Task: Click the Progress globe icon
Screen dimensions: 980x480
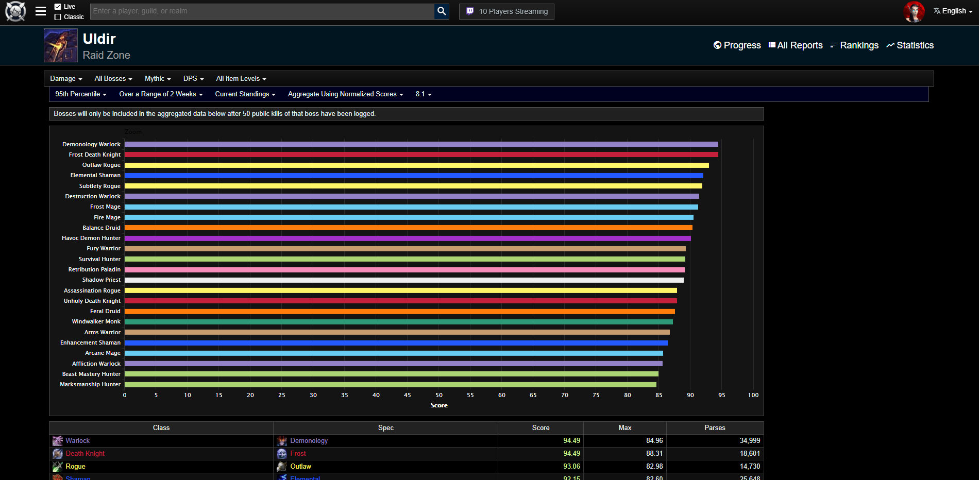Action: point(717,45)
